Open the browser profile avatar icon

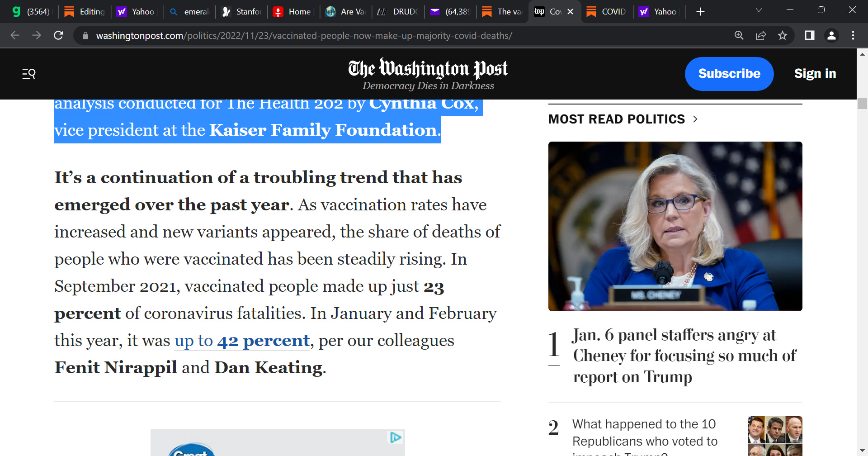point(831,35)
